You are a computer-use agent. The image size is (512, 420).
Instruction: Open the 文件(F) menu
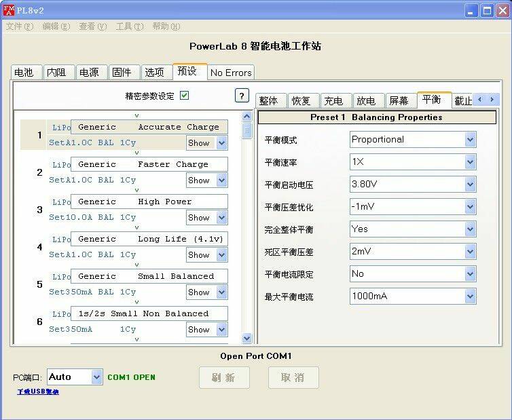point(20,26)
